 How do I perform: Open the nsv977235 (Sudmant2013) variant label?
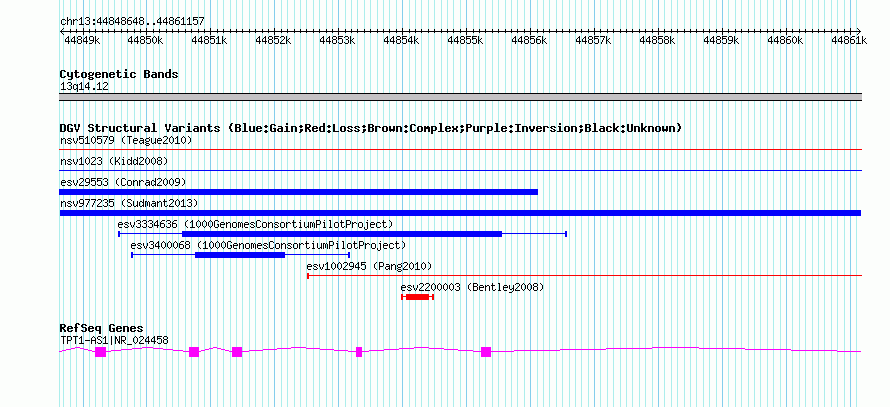click(129, 203)
